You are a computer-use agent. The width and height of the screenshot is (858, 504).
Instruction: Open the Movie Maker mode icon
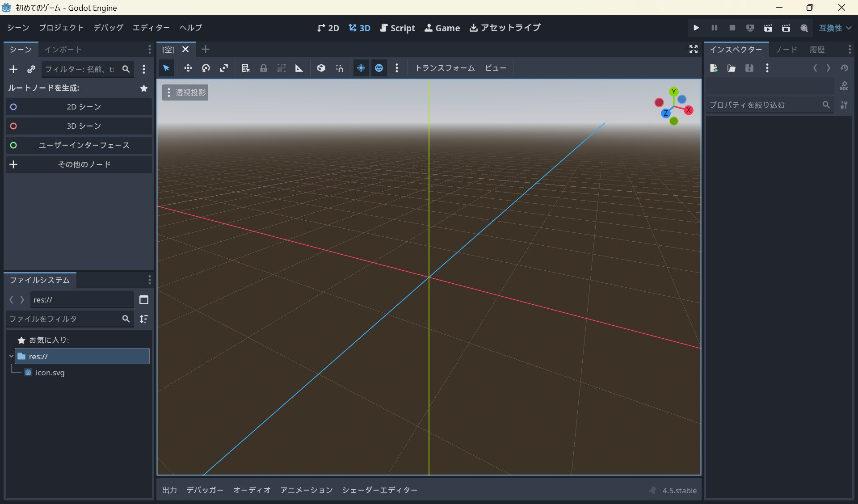pos(804,28)
